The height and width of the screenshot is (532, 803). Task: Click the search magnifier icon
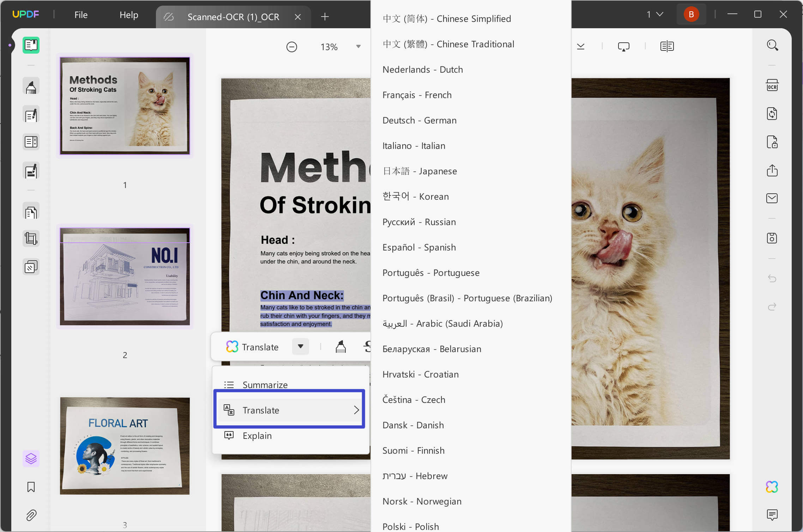tap(772, 45)
